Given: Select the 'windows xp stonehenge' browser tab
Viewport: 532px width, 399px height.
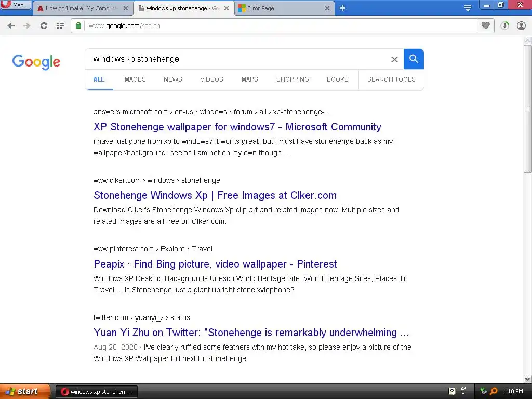Looking at the screenshot, I should click(183, 8).
